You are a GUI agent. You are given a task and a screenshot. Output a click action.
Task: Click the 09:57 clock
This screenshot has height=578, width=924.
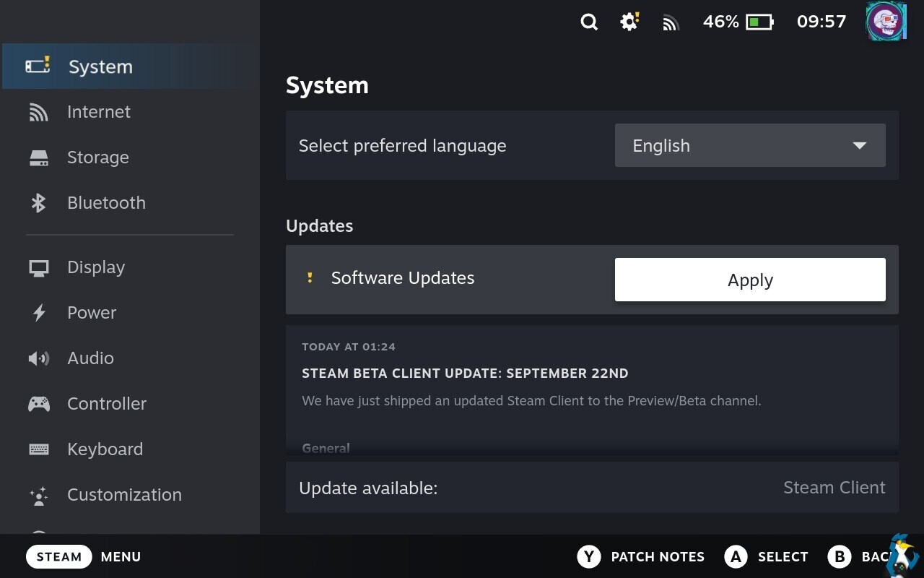point(821,22)
